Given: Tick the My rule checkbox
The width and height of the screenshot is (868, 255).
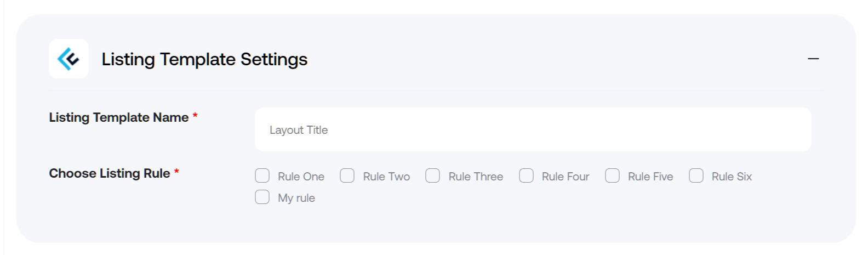Looking at the screenshot, I should pos(262,197).
